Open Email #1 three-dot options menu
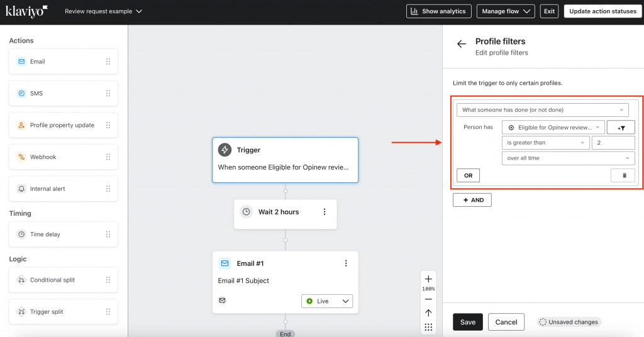The height and width of the screenshot is (337, 644). tap(346, 263)
